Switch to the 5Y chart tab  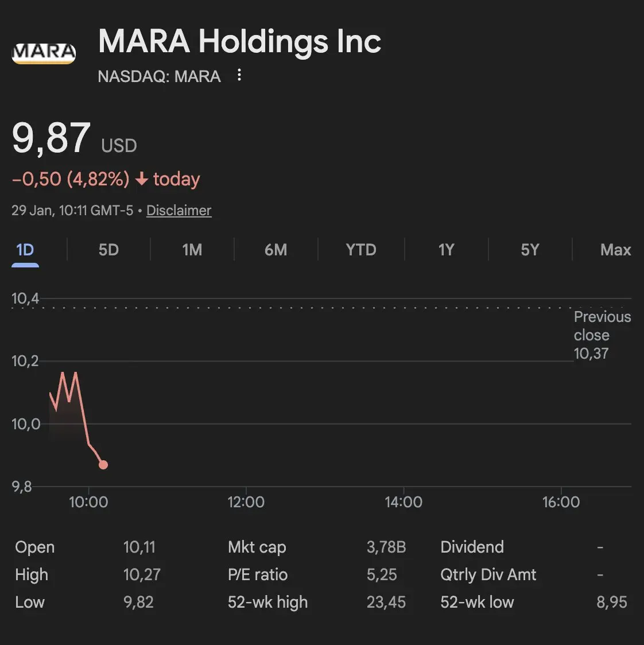tap(530, 250)
